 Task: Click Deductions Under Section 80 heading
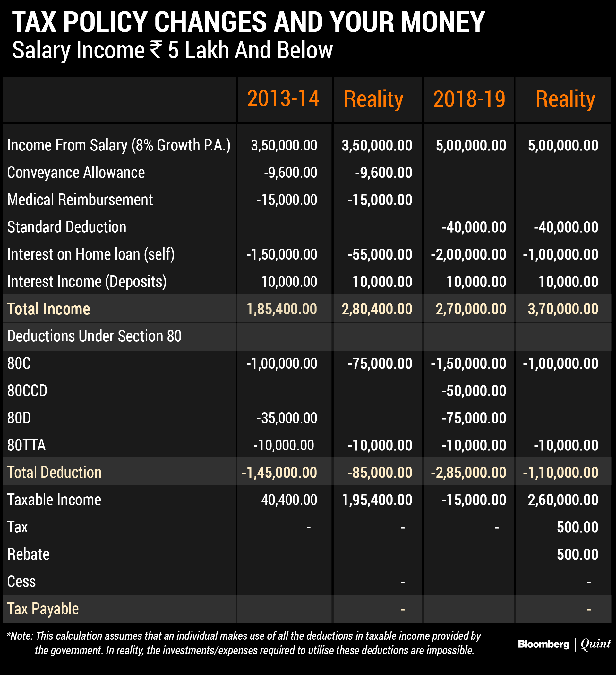pyautogui.click(x=94, y=336)
